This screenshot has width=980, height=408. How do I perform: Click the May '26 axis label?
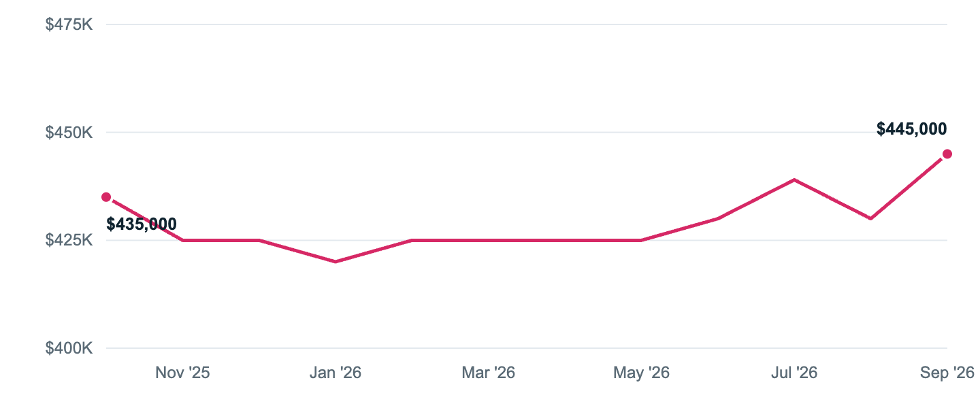click(642, 373)
